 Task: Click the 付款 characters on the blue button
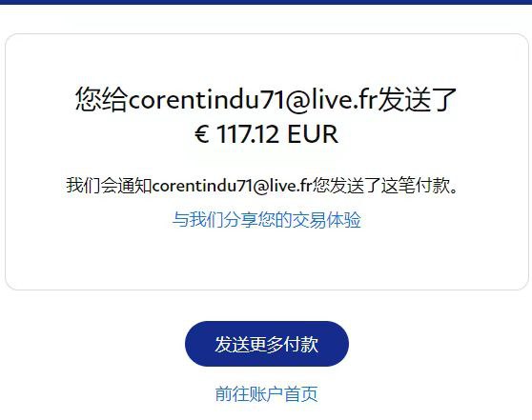click(x=301, y=344)
